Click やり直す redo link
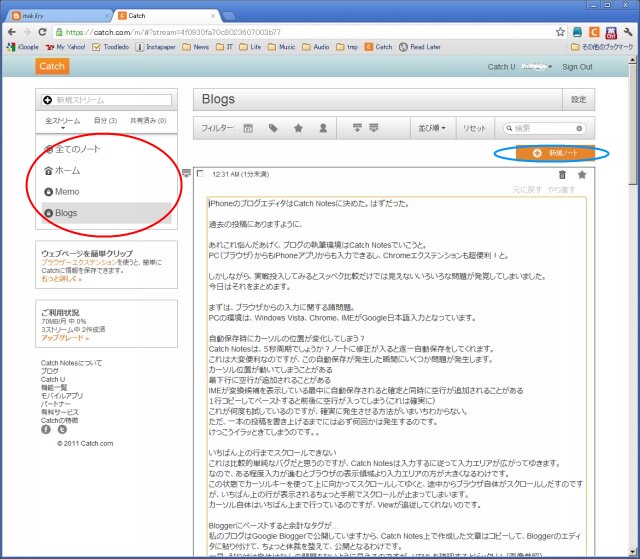The image size is (640, 559). [x=562, y=190]
